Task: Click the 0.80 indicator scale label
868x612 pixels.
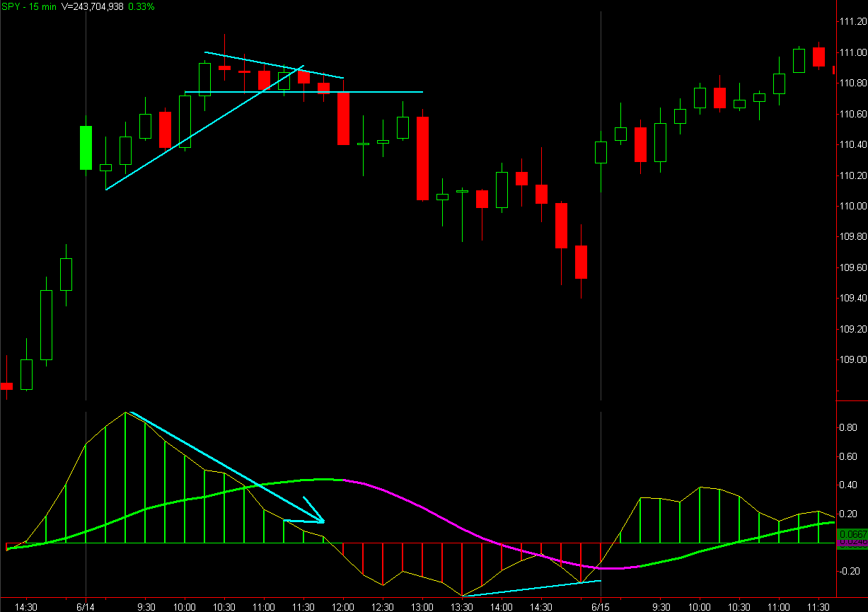Action: 847,427
